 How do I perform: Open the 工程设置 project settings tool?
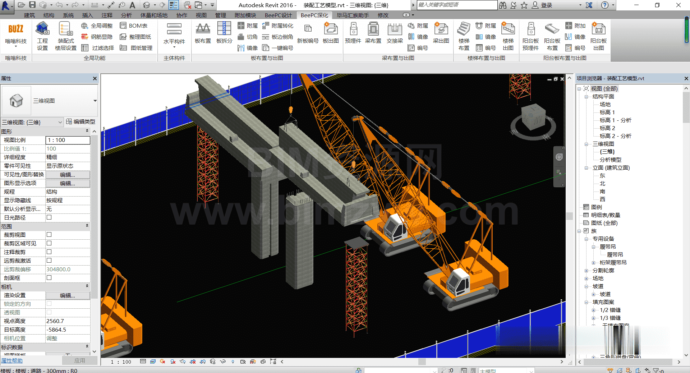(x=42, y=35)
